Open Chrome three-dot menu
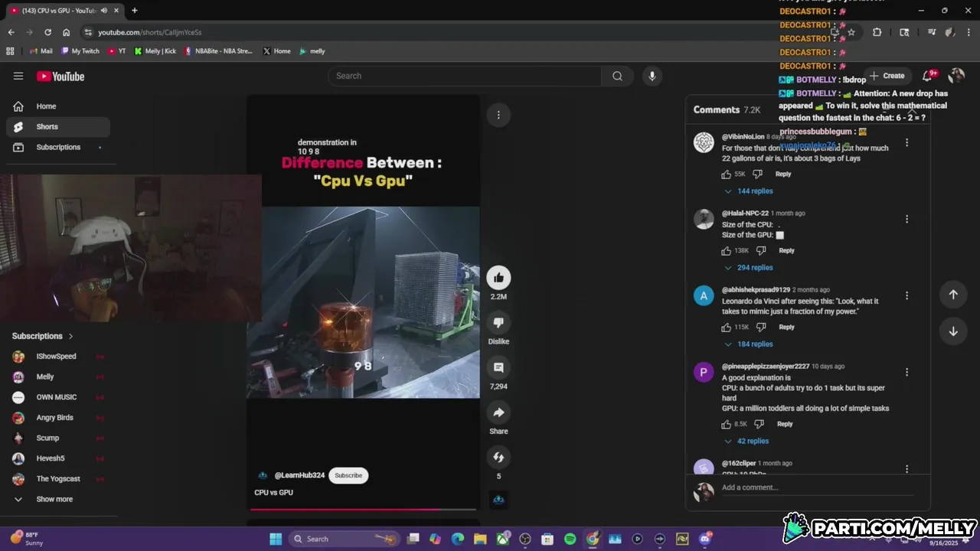Image resolution: width=980 pixels, height=551 pixels. pos(968,32)
